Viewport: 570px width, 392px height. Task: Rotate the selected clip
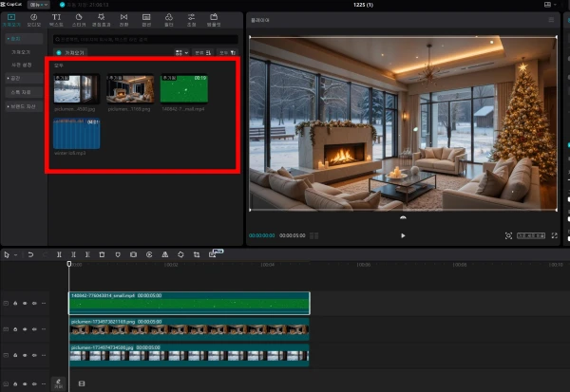pos(180,255)
